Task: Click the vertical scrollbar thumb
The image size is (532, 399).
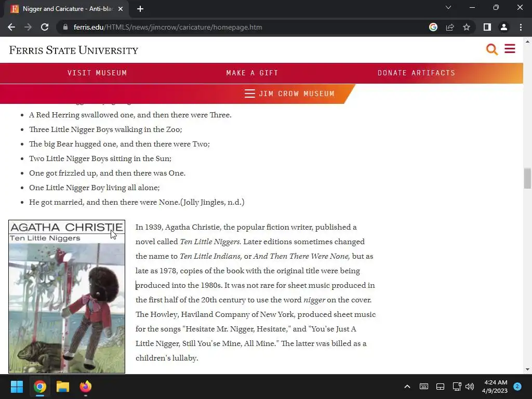Action: coord(527,178)
